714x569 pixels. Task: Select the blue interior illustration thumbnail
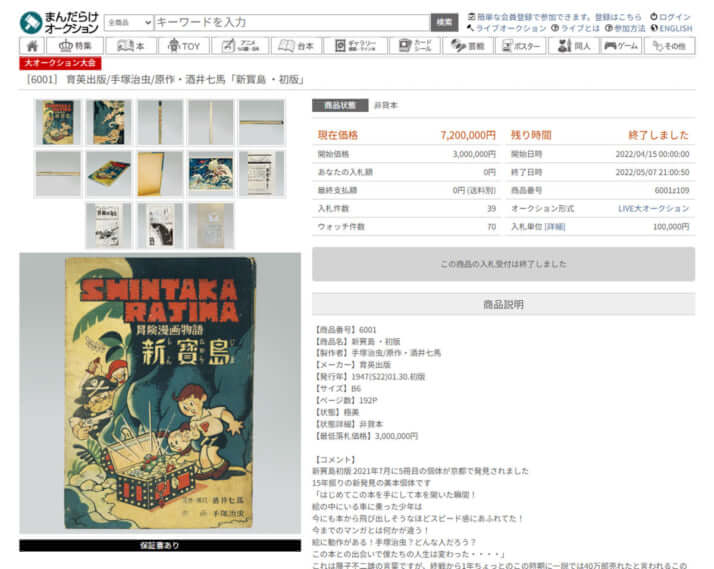pos(211,174)
